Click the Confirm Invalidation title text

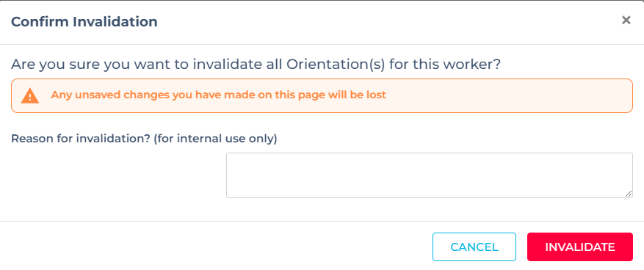(x=84, y=21)
